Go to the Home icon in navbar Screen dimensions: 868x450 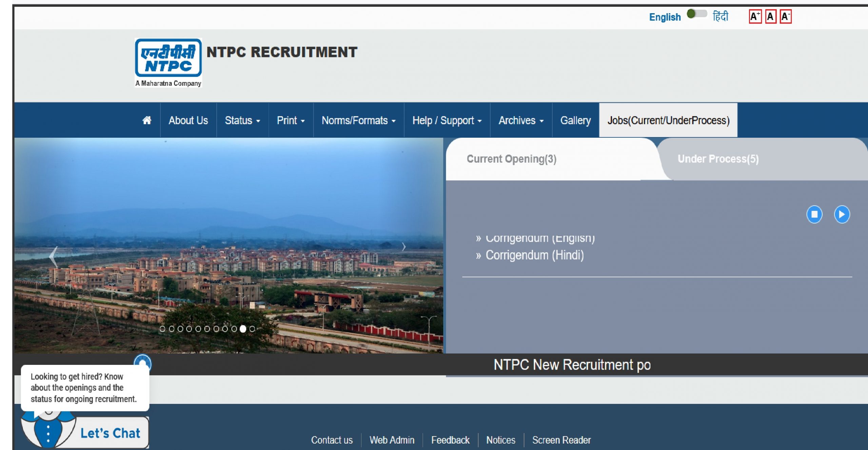[147, 120]
